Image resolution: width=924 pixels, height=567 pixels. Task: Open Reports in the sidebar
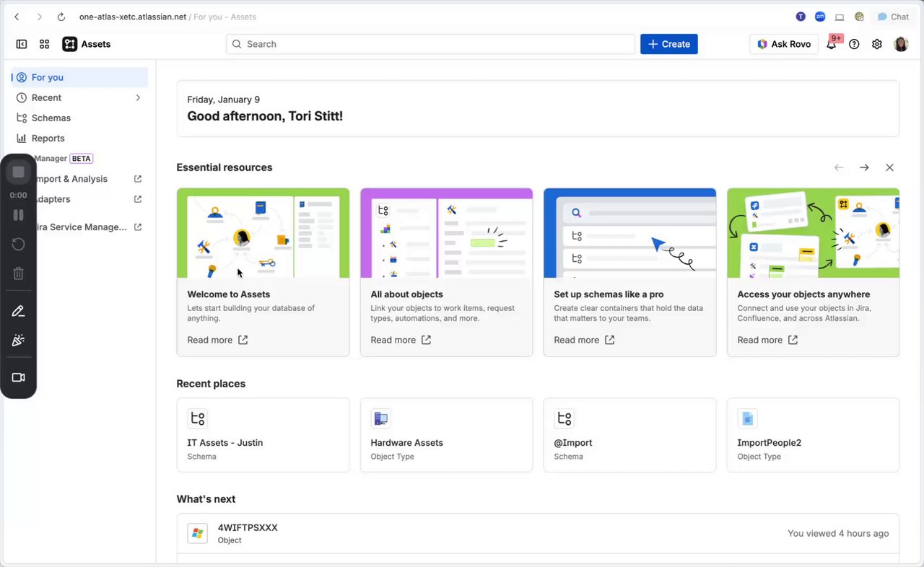pos(48,138)
